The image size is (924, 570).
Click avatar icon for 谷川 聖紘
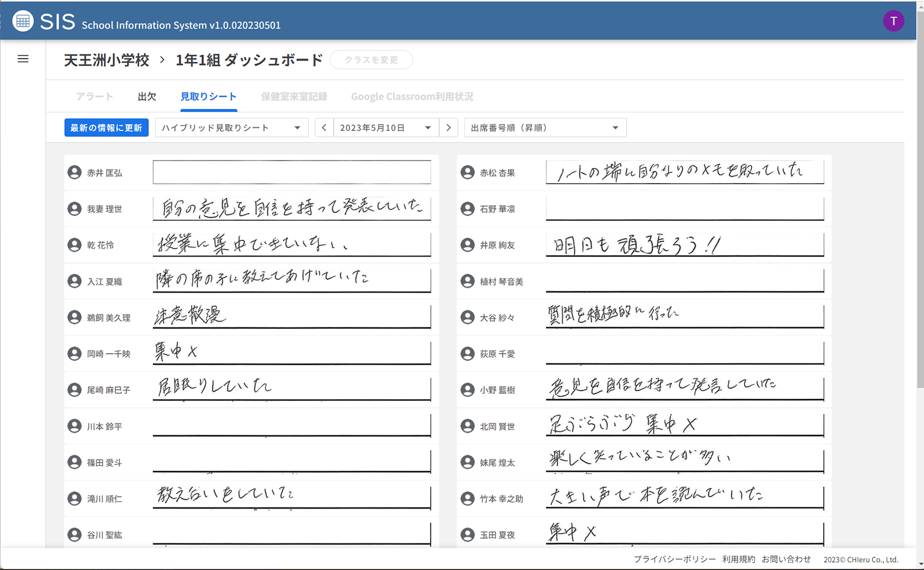75,535
